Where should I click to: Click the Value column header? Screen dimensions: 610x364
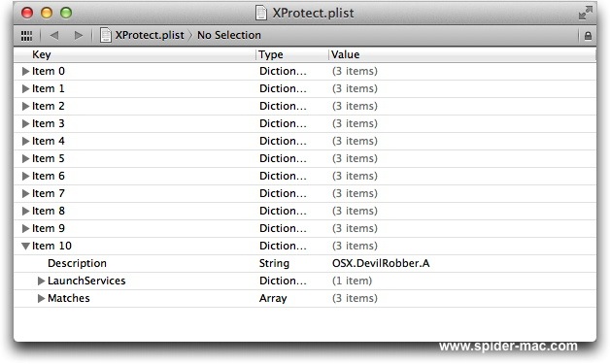pyautogui.click(x=462, y=54)
